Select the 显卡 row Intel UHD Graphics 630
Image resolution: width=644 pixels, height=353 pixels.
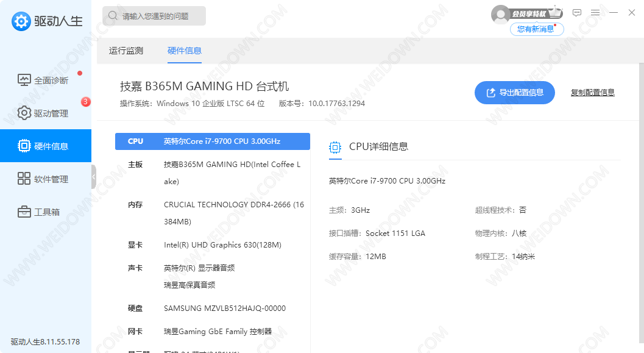[213, 245]
